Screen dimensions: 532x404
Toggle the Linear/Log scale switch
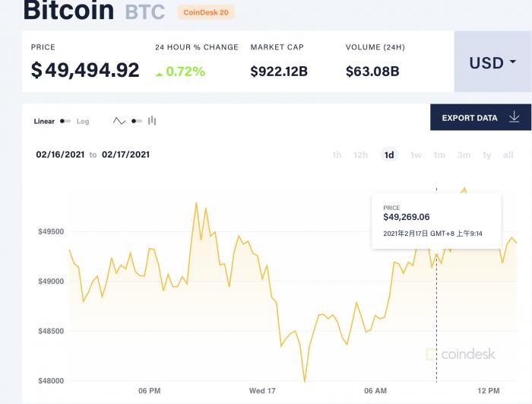coord(65,121)
